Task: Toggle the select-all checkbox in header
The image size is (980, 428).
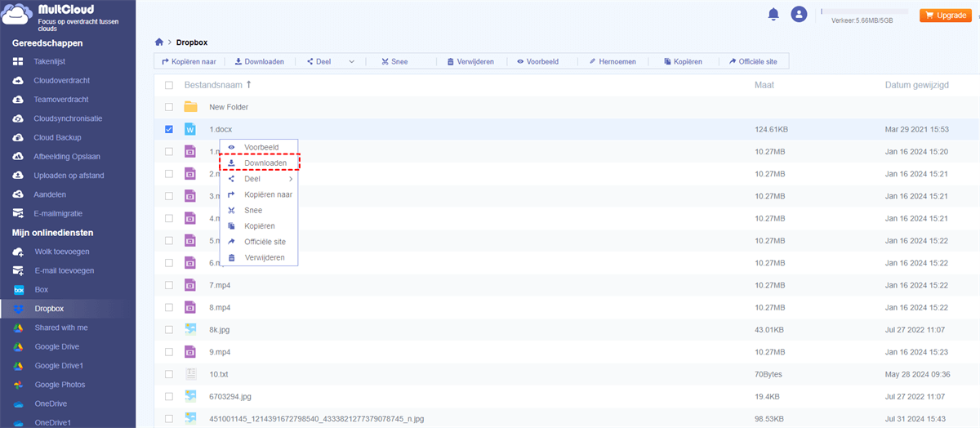Action: (169, 85)
